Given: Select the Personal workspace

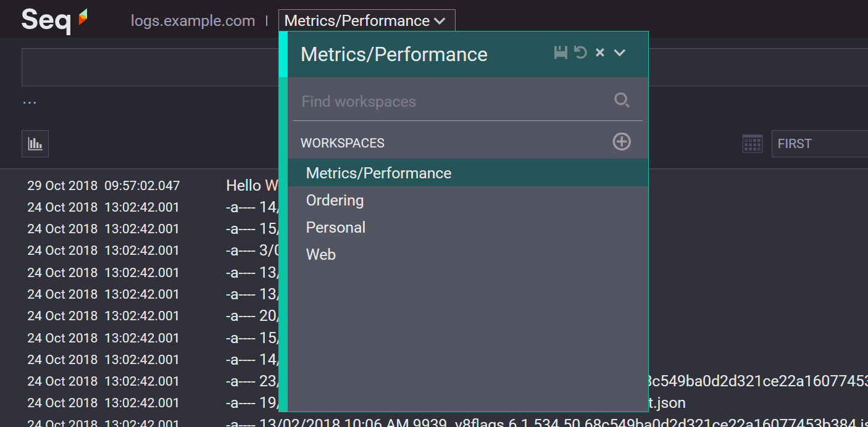Looking at the screenshot, I should (x=335, y=227).
